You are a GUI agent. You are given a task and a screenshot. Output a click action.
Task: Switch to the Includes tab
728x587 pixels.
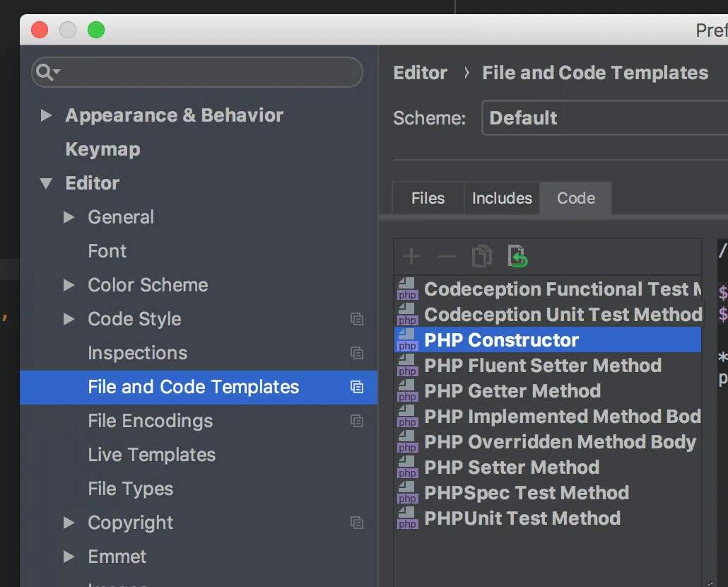point(502,199)
